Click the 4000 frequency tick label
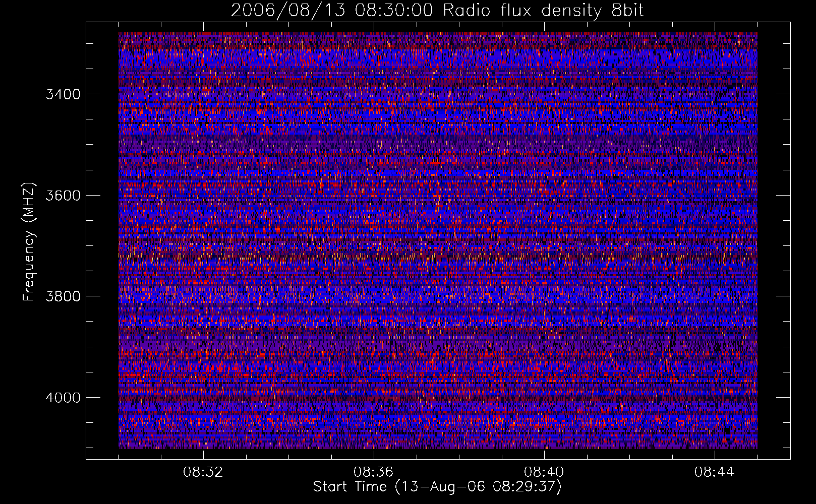Viewport: 816px width, 504px height. pyautogui.click(x=63, y=397)
